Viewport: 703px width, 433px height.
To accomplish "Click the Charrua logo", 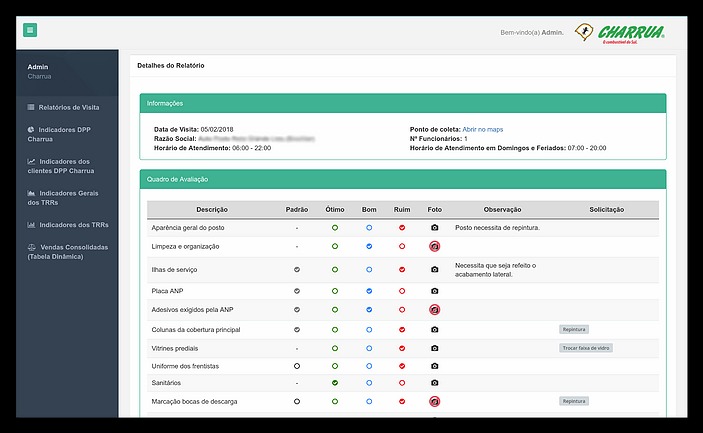I will 620,33.
